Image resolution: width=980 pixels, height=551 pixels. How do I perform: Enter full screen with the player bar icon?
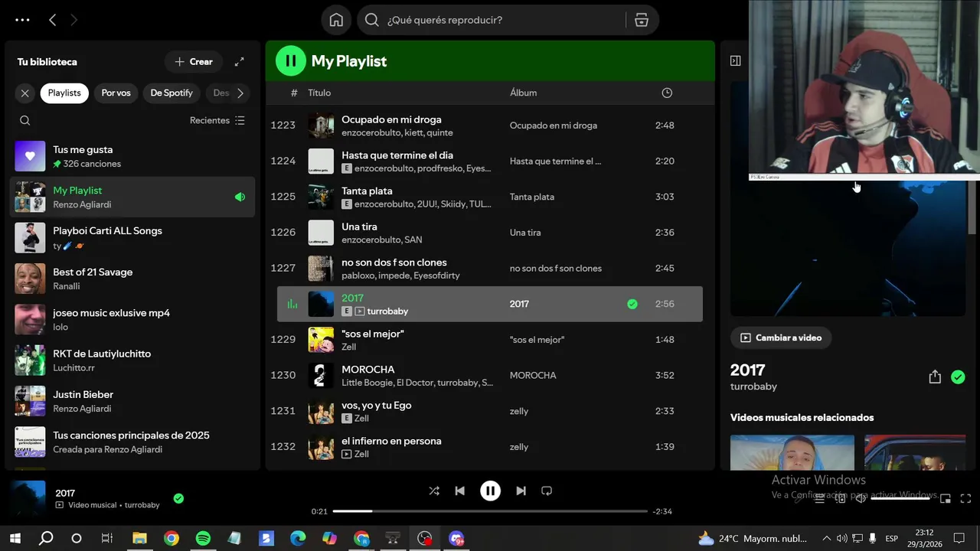[965, 498]
